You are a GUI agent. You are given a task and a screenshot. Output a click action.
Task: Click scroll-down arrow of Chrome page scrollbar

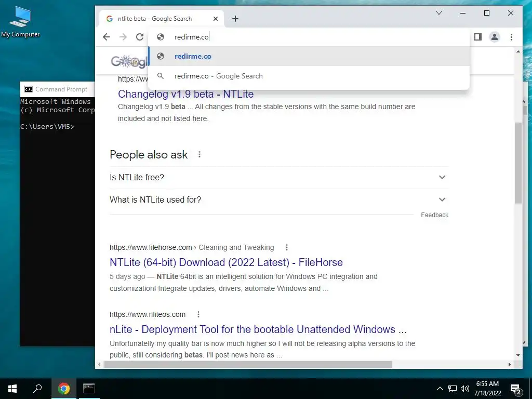tap(518, 355)
